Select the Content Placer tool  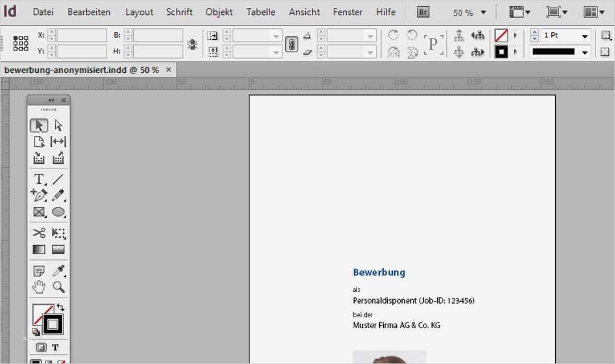coord(58,158)
